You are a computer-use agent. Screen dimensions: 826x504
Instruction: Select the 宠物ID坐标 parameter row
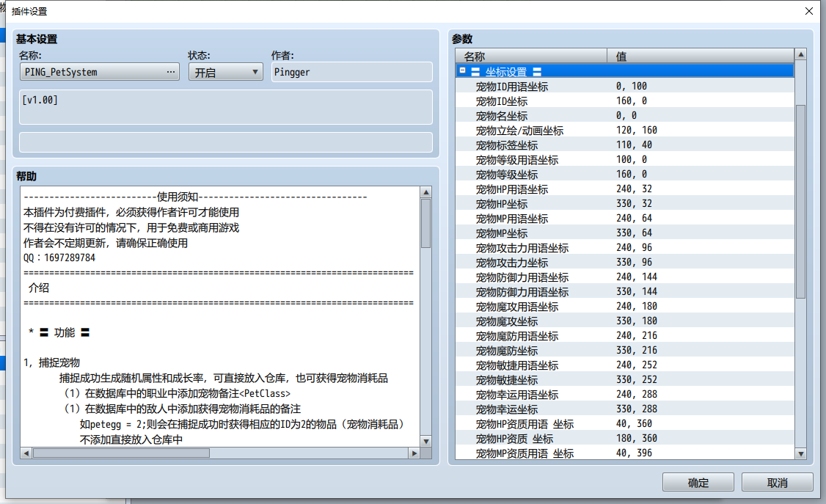click(x=625, y=101)
